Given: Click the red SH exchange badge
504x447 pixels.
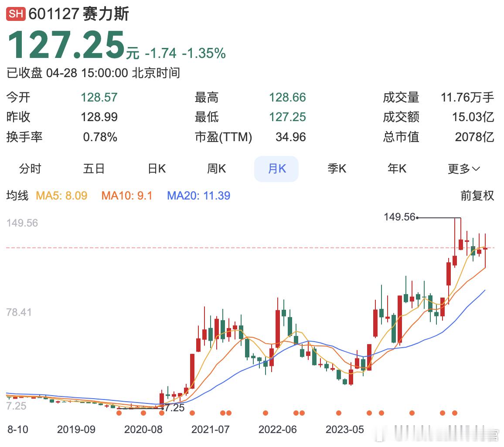Looking at the screenshot, I should (x=16, y=14).
